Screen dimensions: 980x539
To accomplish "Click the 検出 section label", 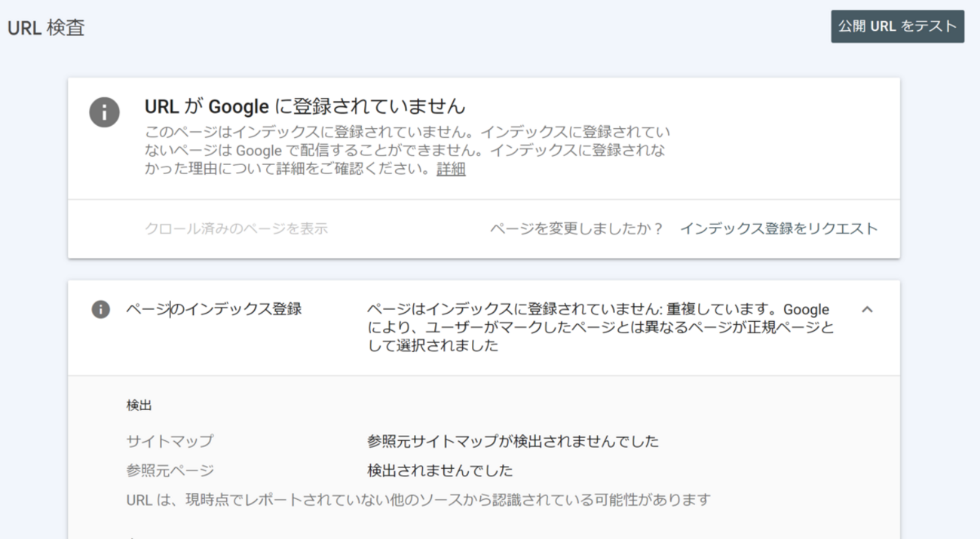I will [x=139, y=406].
